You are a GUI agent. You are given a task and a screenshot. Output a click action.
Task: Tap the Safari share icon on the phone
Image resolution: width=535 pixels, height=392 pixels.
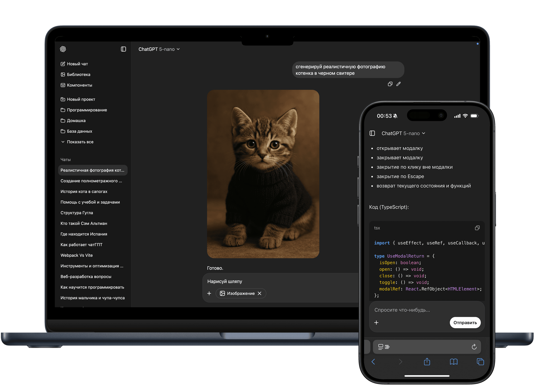tap(427, 362)
